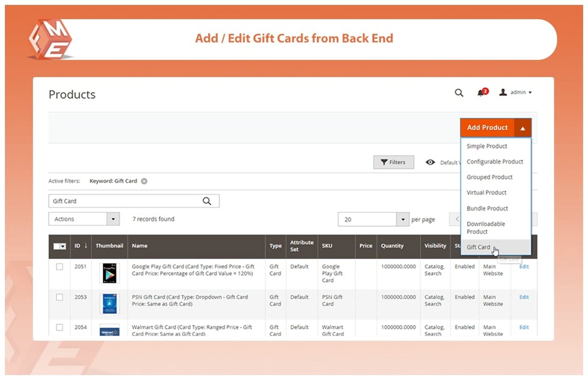Click the Google Play Gift Card thumbnail
This screenshot has height=380, width=588.
tap(110, 273)
